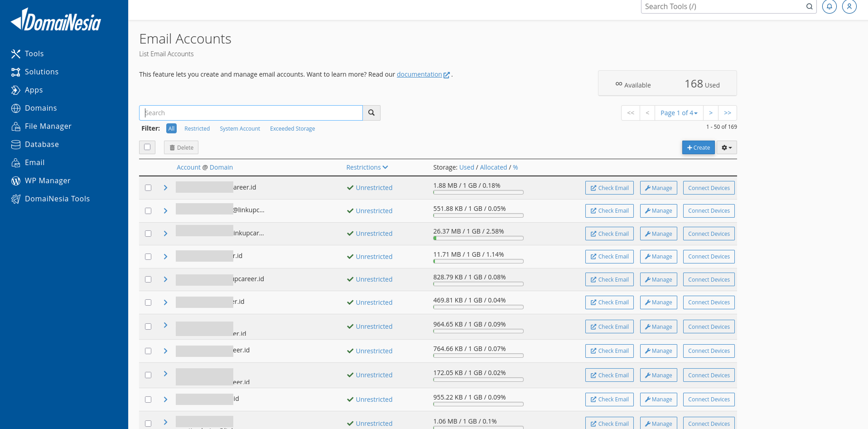Open the gear settings dropdown next to Create
868x429 pixels.
click(x=727, y=147)
